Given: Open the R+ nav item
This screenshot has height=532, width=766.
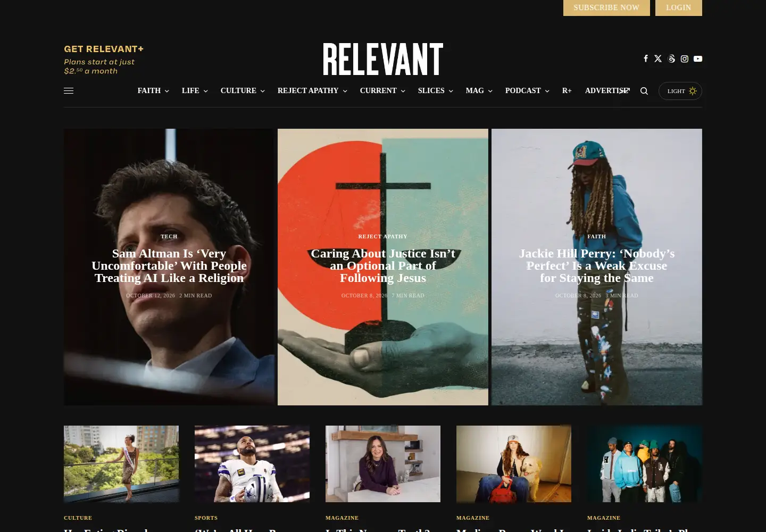Looking at the screenshot, I should [567, 91].
